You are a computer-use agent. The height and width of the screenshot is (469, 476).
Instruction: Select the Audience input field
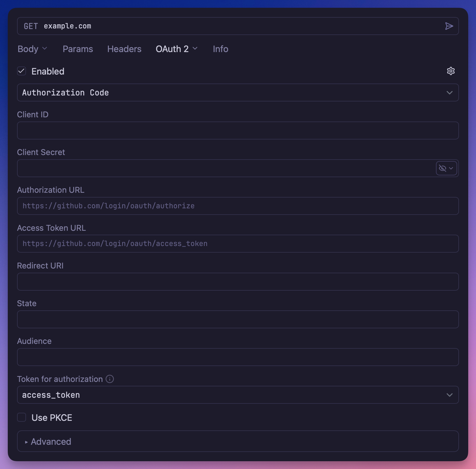238,357
